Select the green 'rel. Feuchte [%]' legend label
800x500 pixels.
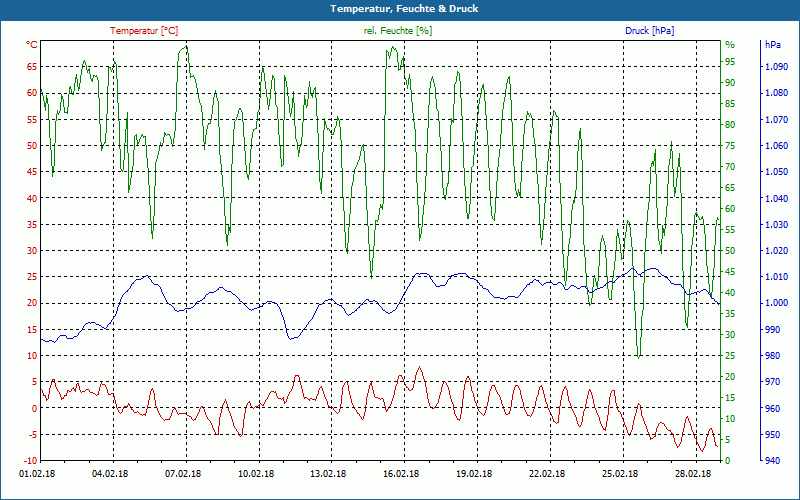[397, 31]
